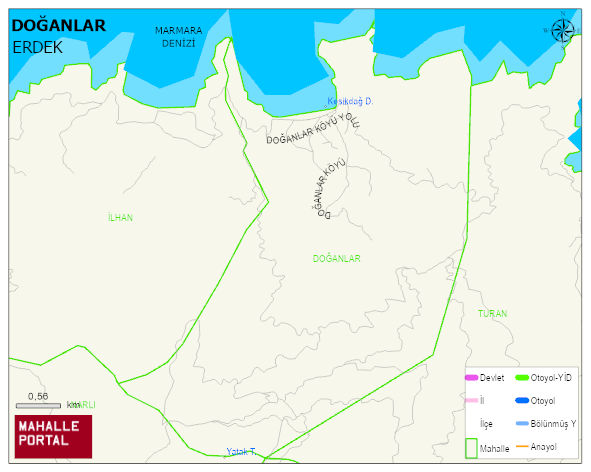This screenshot has height=472, width=591.
Task: Click the green TURAN neighborhood label
Action: tap(492, 314)
